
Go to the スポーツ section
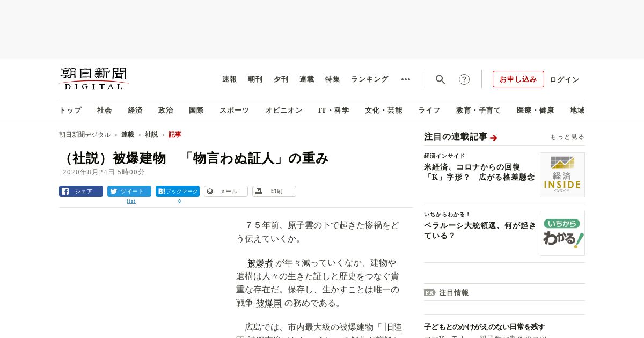click(x=234, y=111)
